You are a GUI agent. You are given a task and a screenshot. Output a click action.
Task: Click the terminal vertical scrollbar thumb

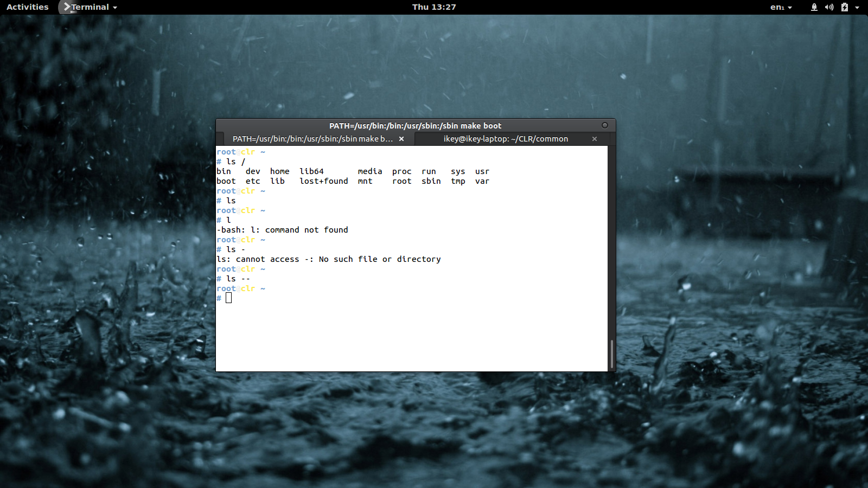tap(612, 354)
